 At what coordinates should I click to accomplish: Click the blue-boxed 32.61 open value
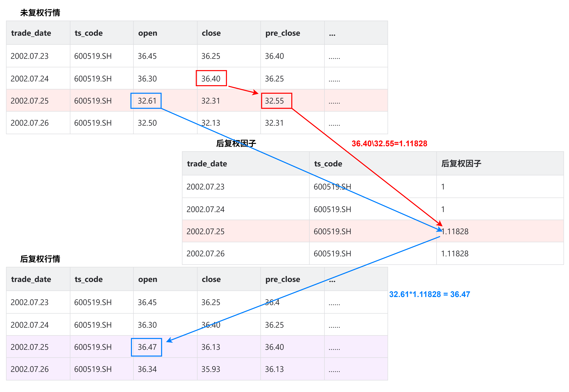point(147,101)
